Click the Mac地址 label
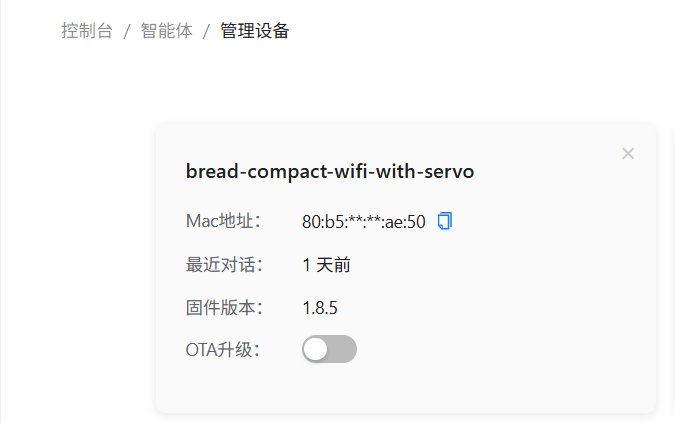Viewport: 675px width, 423px height. click(223, 221)
